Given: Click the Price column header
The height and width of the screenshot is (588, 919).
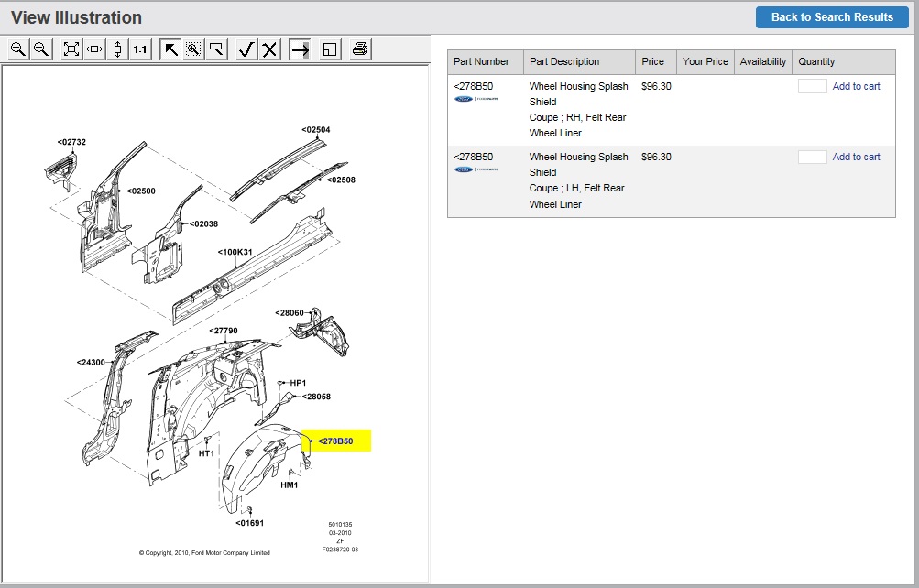Looking at the screenshot, I should (653, 62).
